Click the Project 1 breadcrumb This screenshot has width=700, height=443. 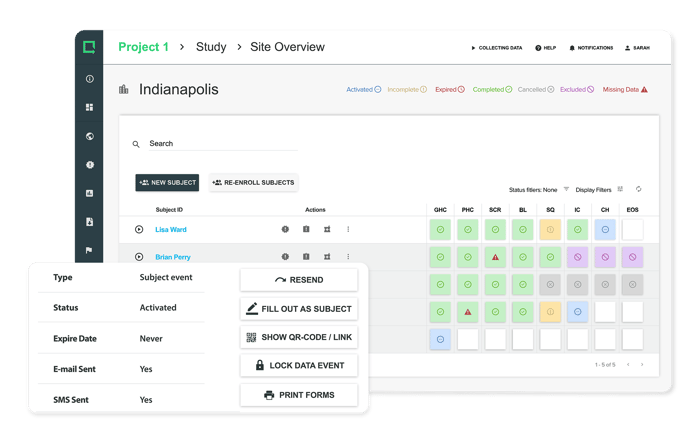click(x=143, y=47)
